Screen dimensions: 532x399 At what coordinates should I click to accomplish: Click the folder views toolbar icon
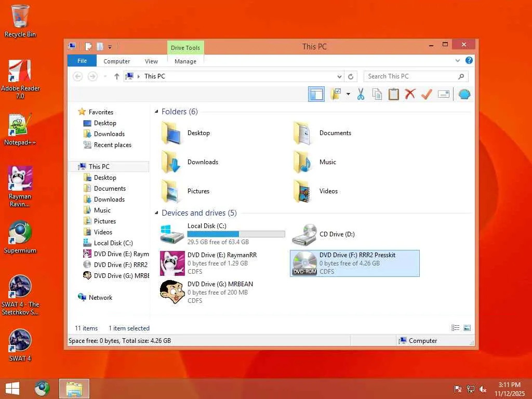336,94
